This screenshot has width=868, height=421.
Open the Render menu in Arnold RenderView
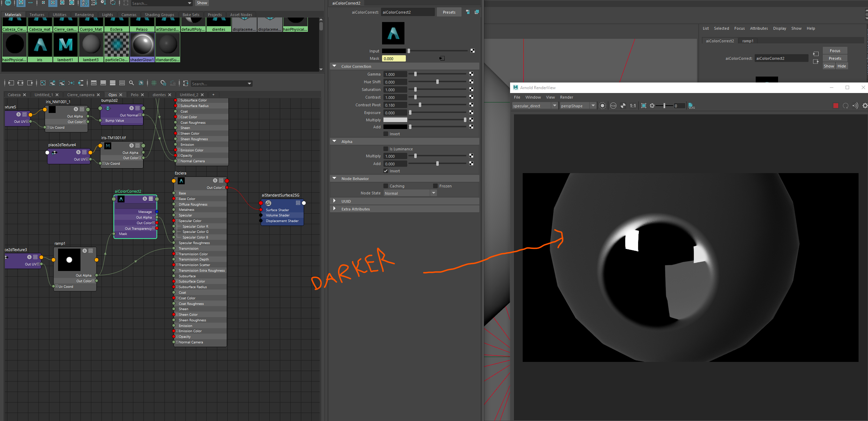click(x=567, y=97)
